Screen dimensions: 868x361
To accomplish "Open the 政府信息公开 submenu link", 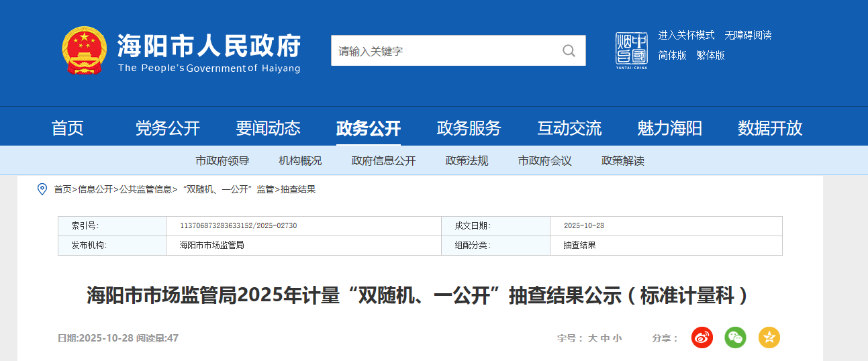I will click(x=384, y=161).
